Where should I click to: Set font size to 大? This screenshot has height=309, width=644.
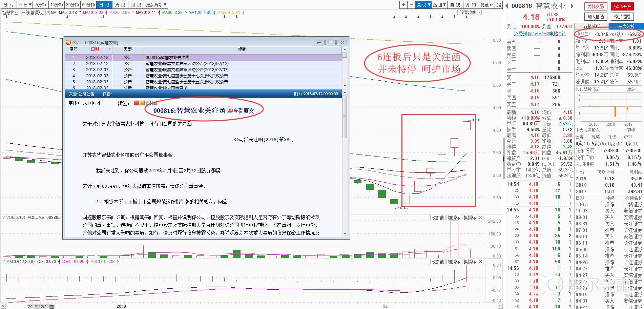coord(85,103)
